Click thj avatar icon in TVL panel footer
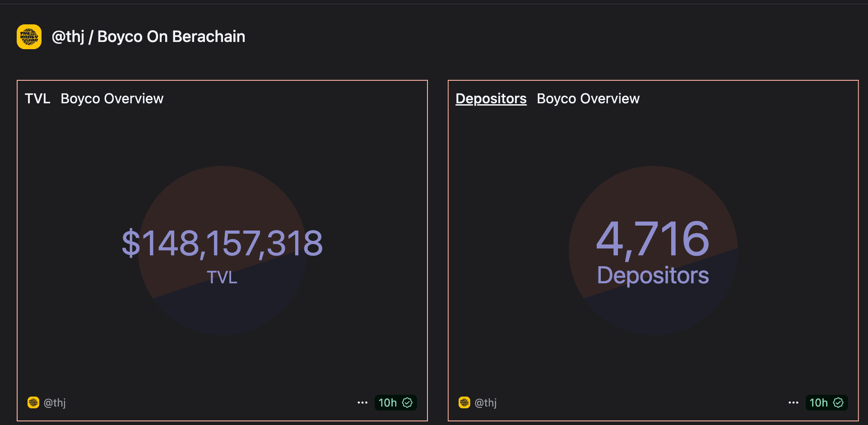Viewport: 868px width, 425px height. point(33,402)
